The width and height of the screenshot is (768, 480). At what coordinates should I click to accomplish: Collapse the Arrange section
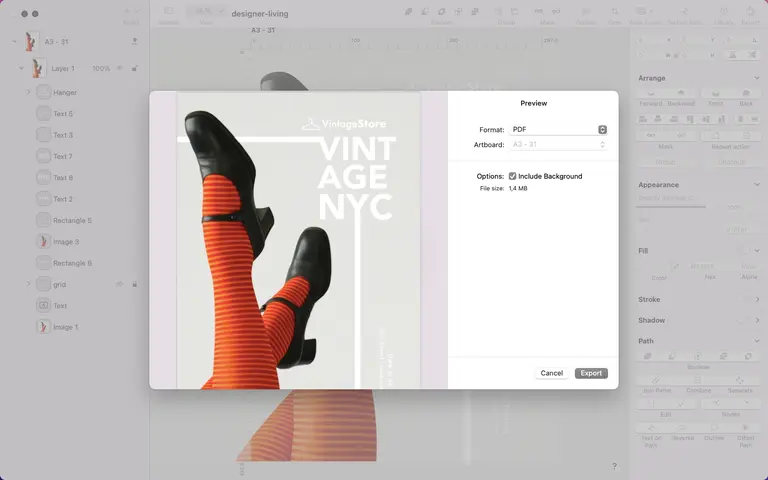[x=757, y=78]
